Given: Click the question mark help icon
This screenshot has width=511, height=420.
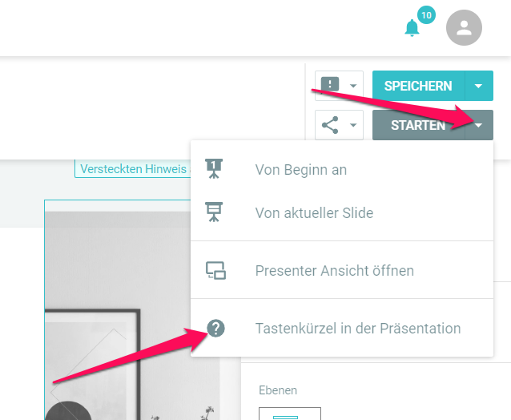Looking at the screenshot, I should (215, 328).
